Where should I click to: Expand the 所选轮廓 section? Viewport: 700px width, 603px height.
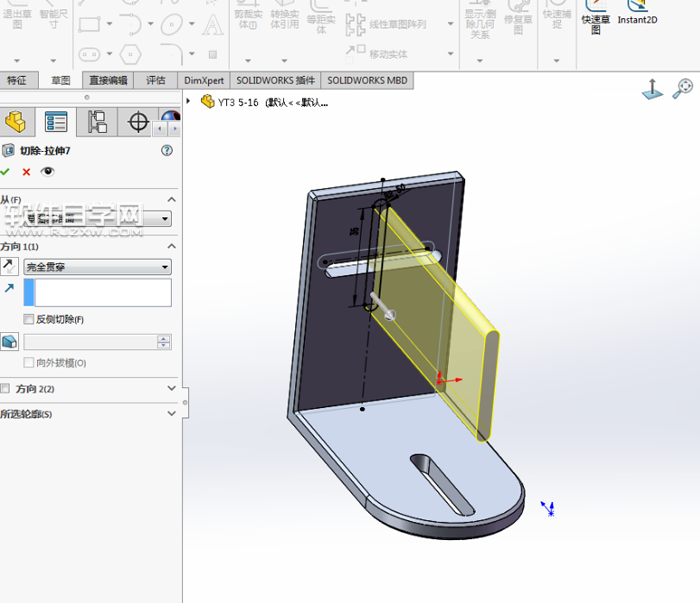(x=171, y=414)
